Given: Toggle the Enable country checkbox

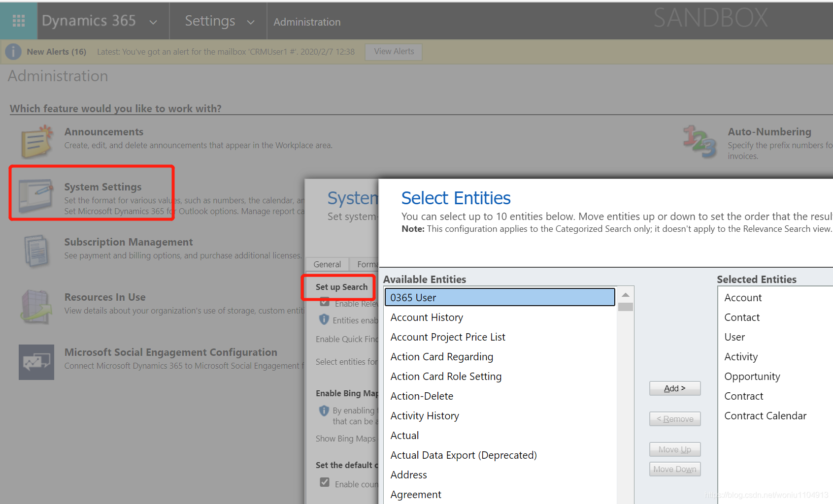Looking at the screenshot, I should point(325,482).
